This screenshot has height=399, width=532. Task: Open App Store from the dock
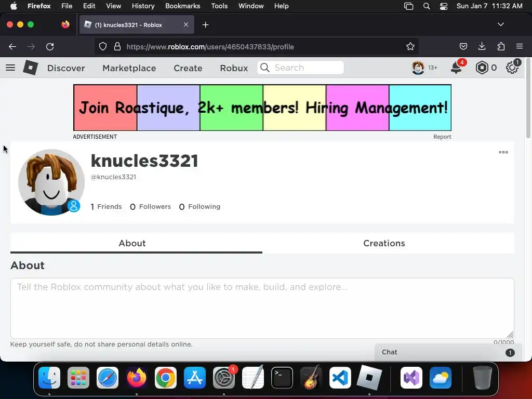point(195,378)
